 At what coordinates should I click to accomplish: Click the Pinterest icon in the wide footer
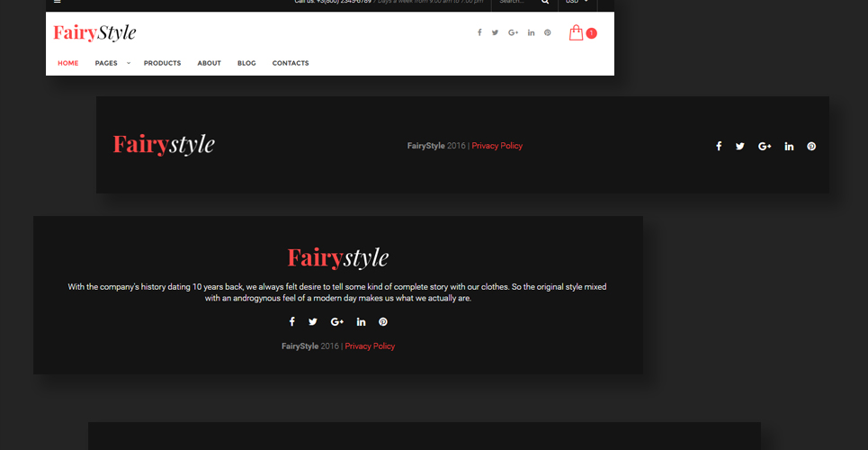(x=811, y=147)
